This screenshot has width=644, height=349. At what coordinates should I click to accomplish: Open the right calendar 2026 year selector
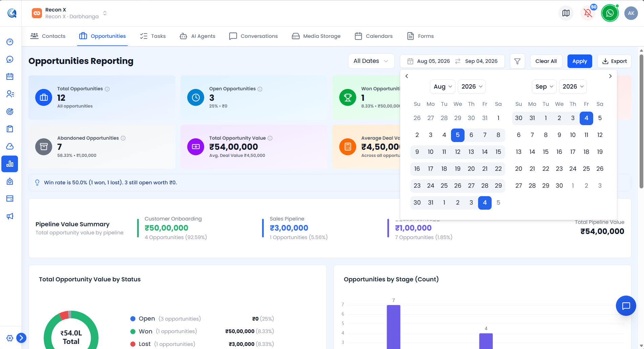click(x=573, y=87)
